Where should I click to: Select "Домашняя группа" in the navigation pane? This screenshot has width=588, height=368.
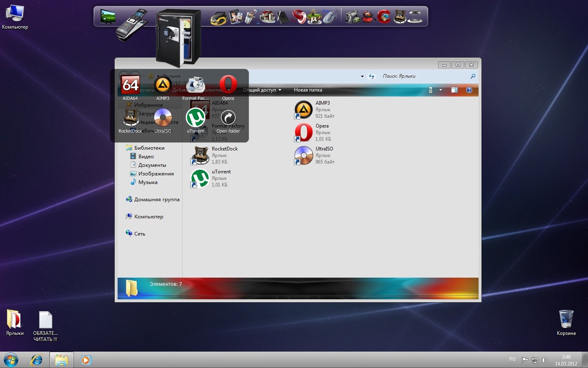(153, 200)
